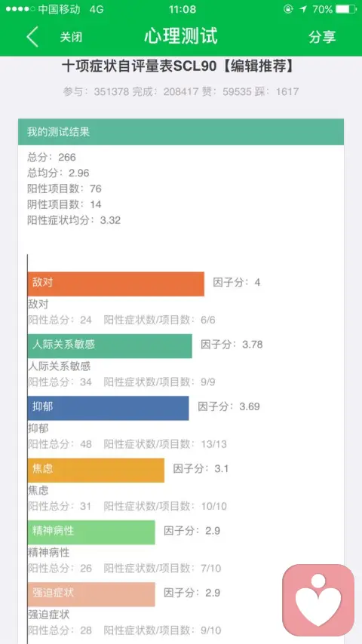This screenshot has width=362, height=644.
Task: Tap the battery icon in status bar
Action: pyautogui.click(x=346, y=9)
